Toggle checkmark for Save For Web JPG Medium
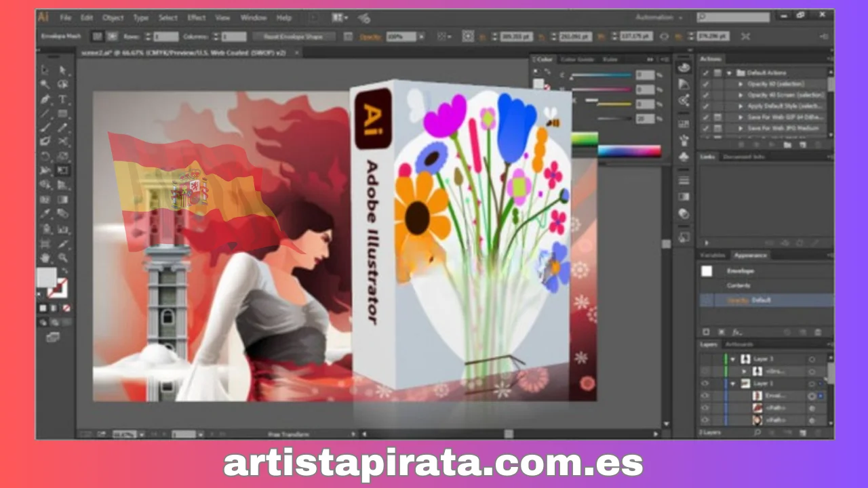Screen dimensions: 868x488 (x=706, y=128)
